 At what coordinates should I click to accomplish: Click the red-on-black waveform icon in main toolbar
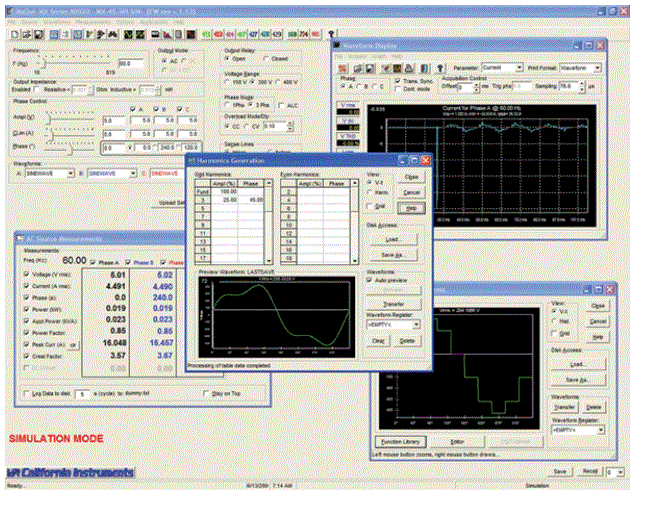click(x=191, y=34)
